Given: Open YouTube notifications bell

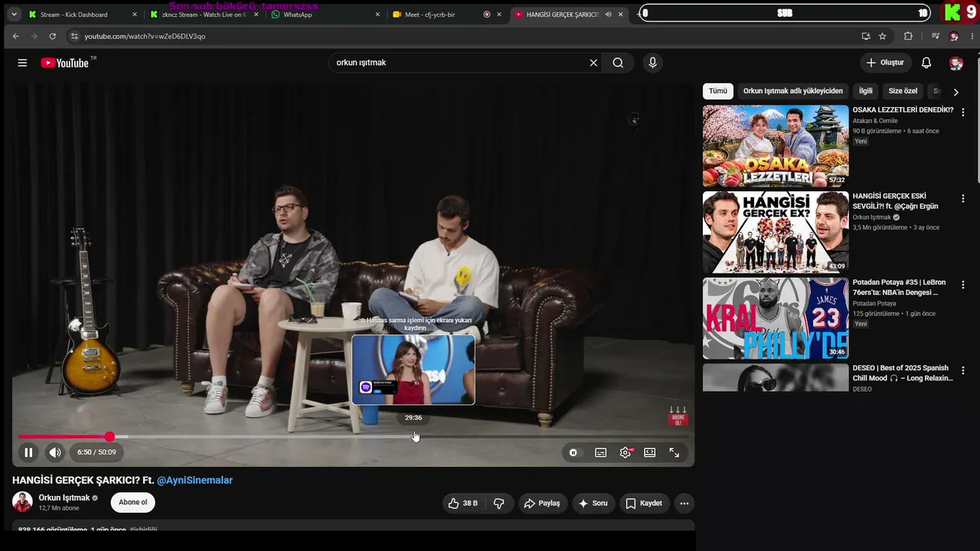Looking at the screenshot, I should coord(926,63).
